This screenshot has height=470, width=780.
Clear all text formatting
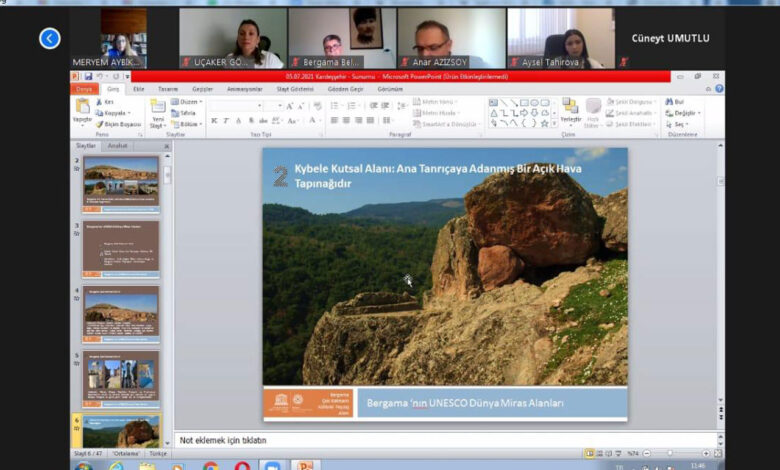pyautogui.click(x=317, y=106)
